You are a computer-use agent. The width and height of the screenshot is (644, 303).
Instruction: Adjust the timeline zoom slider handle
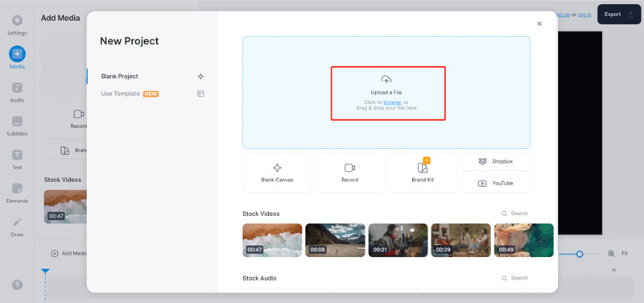[580, 254]
